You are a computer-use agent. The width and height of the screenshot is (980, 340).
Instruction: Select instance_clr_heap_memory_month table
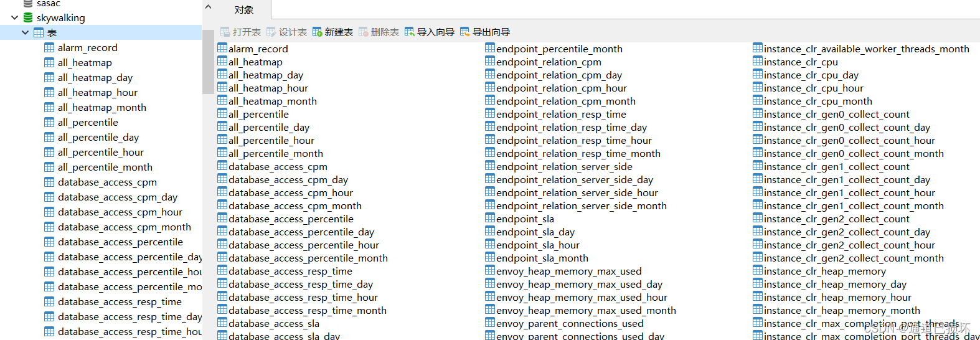point(842,310)
